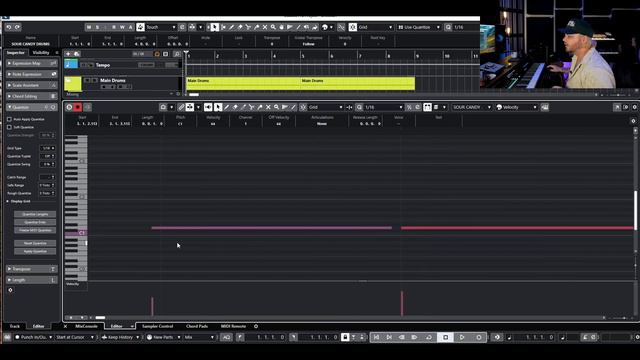
Task: Toggle the M mute-all button in top toolbar
Action: click(x=89, y=27)
